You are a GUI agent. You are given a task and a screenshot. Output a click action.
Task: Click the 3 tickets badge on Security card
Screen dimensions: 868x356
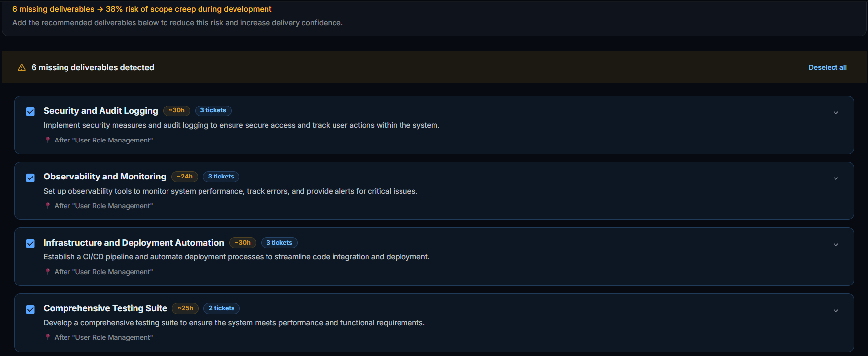click(x=213, y=110)
